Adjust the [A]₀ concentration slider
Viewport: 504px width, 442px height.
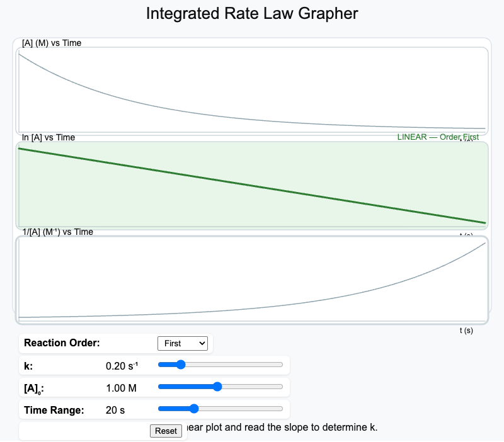[217, 387]
